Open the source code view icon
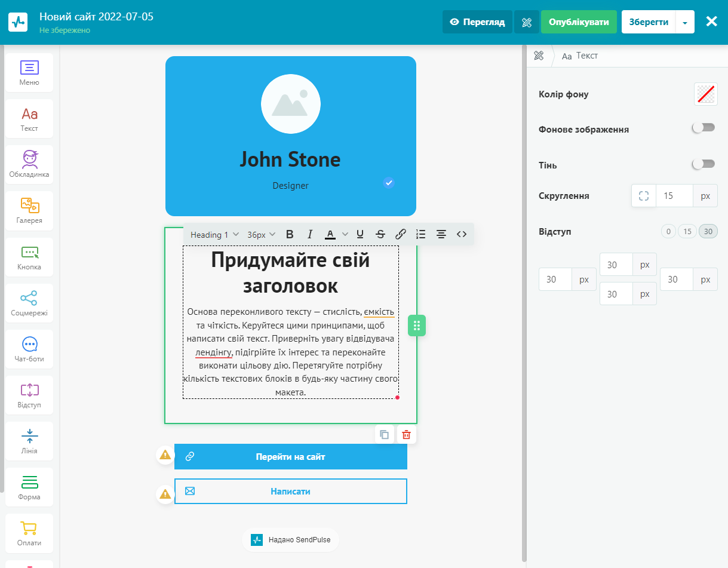Image resolution: width=728 pixels, height=568 pixels. click(462, 235)
